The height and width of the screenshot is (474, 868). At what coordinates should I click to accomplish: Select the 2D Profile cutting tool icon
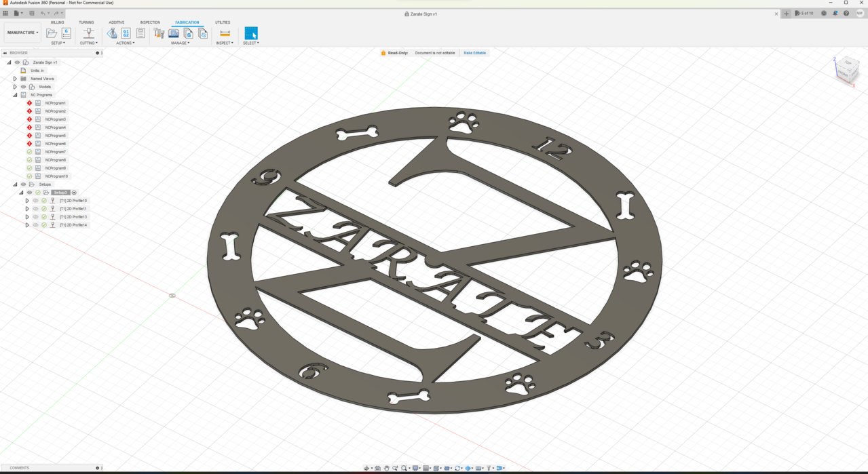point(88,33)
